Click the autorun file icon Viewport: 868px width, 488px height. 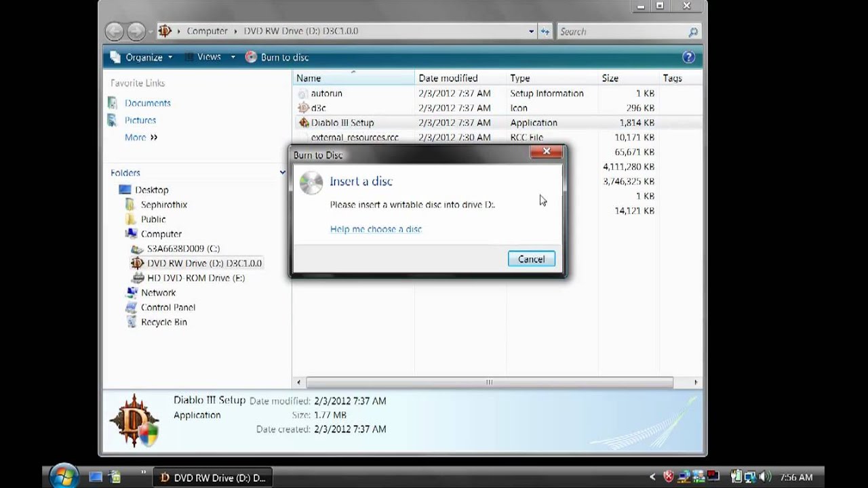click(x=303, y=94)
